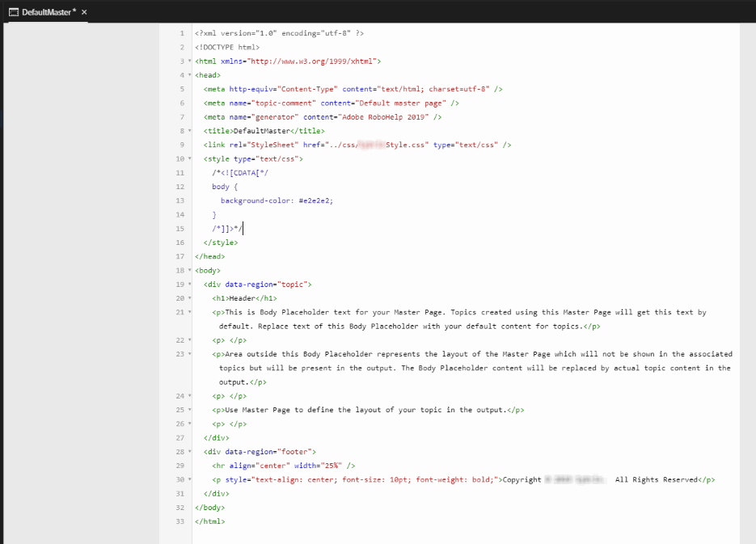Screen dimensions: 756x544
Task: Collapse the topic div fold arrow on line 19
Action: [x=189, y=285]
